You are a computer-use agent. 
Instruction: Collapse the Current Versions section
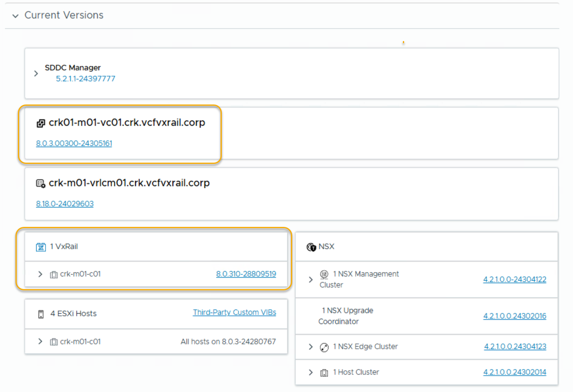point(15,16)
